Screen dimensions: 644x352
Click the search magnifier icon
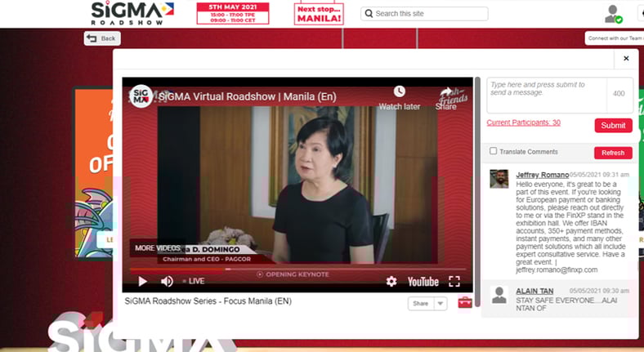(x=369, y=14)
